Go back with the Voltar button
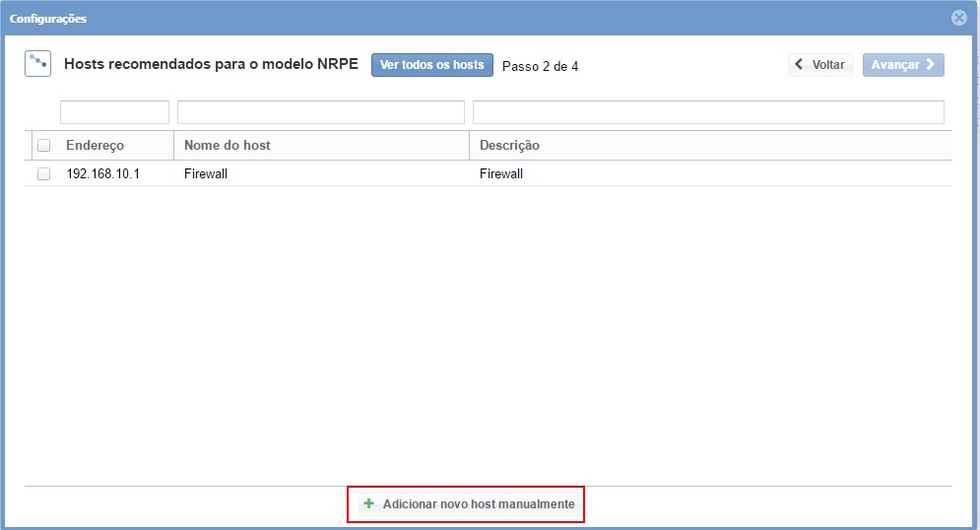The height and width of the screenshot is (530, 980). click(x=820, y=65)
